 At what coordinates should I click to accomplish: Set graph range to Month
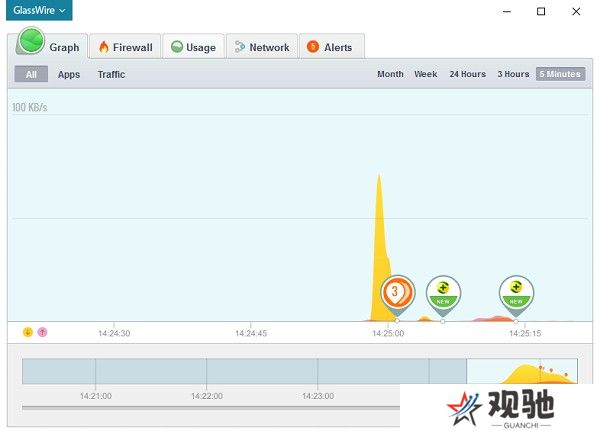(x=390, y=74)
